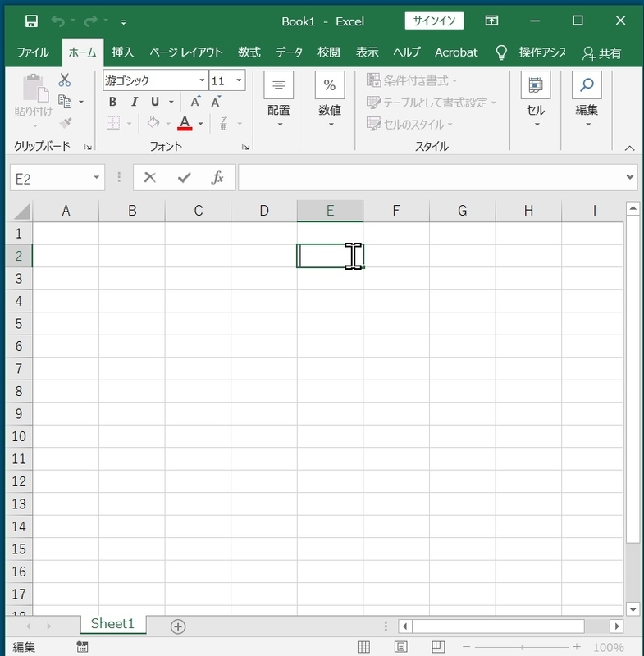Click the Select All corner triangle
The image size is (644, 656).
tap(22, 211)
